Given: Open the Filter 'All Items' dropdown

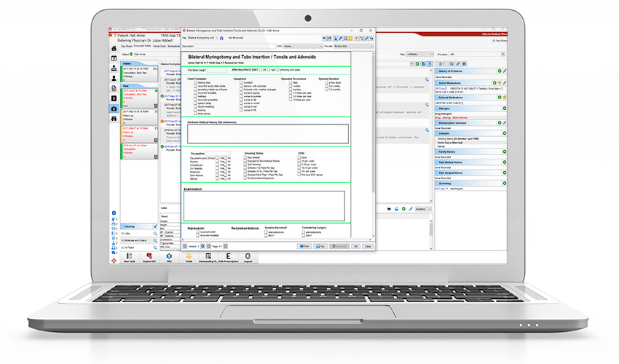Looking at the screenshot, I should click(419, 54).
